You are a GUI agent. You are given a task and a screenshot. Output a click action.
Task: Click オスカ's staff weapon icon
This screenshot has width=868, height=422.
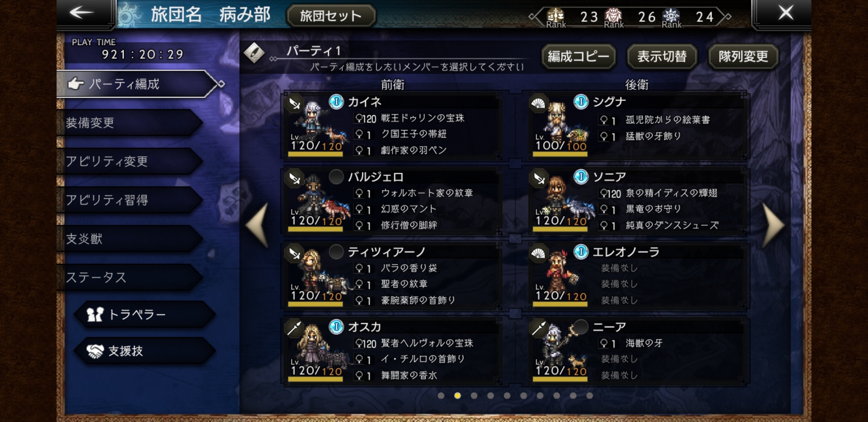coord(294,329)
